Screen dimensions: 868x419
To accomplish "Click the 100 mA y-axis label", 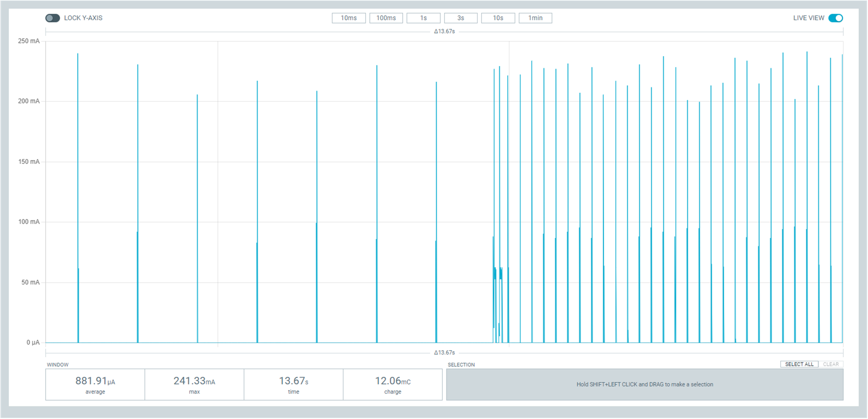I will tap(29, 222).
